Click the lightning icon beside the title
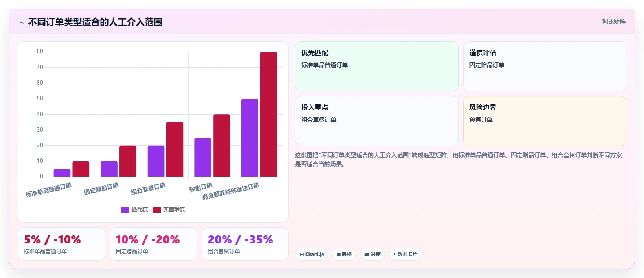The height and width of the screenshot is (278, 644). pos(21,22)
